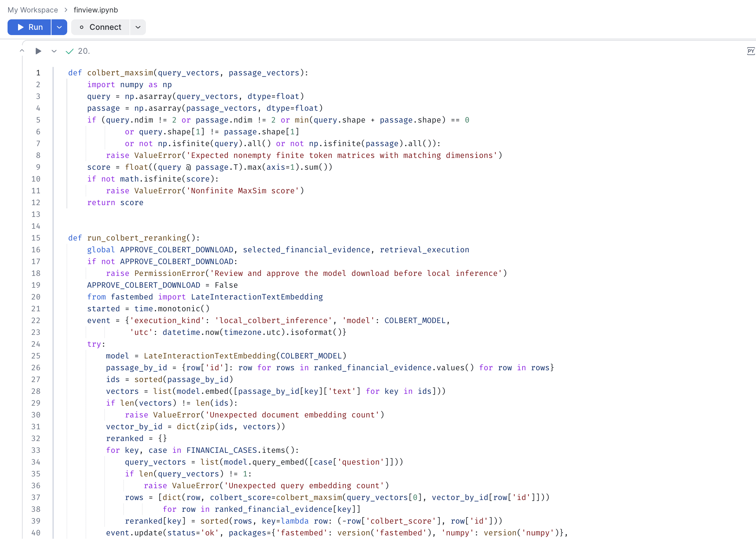Click the PY language badge icon
This screenshot has width=756, height=539.
tap(750, 51)
